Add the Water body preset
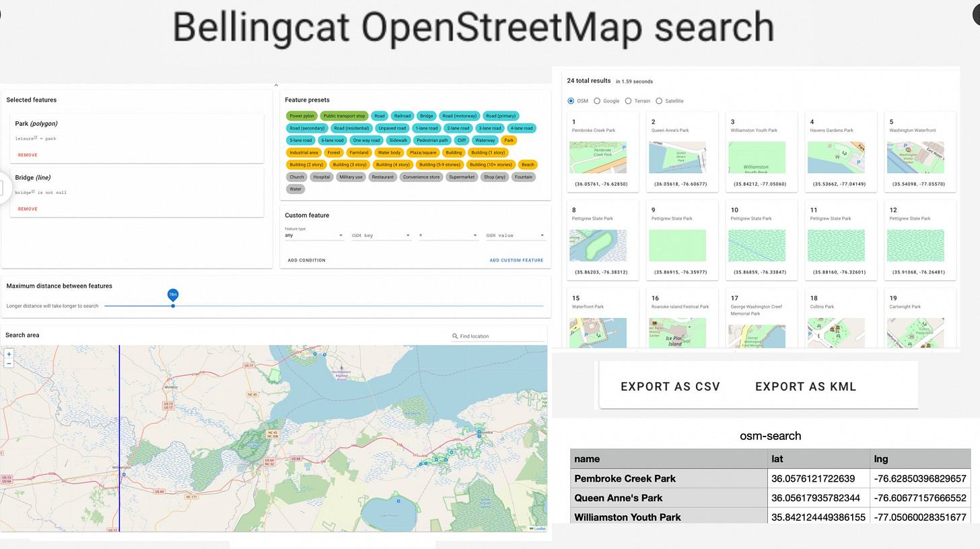980x549 pixels. tap(389, 152)
